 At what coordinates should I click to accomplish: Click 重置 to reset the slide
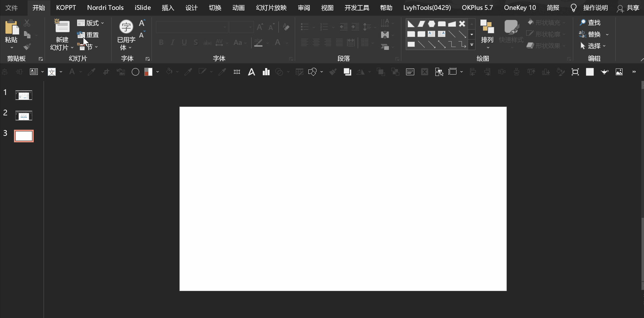(88, 35)
